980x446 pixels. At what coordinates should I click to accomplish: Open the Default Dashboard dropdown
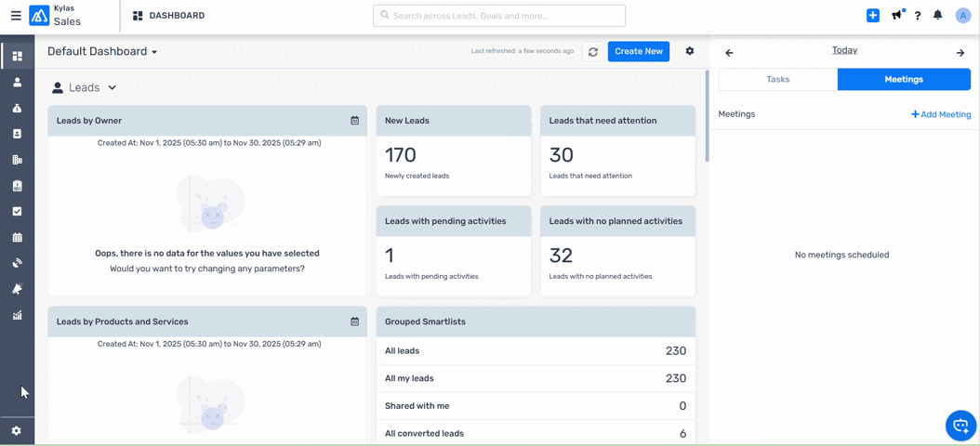102,52
